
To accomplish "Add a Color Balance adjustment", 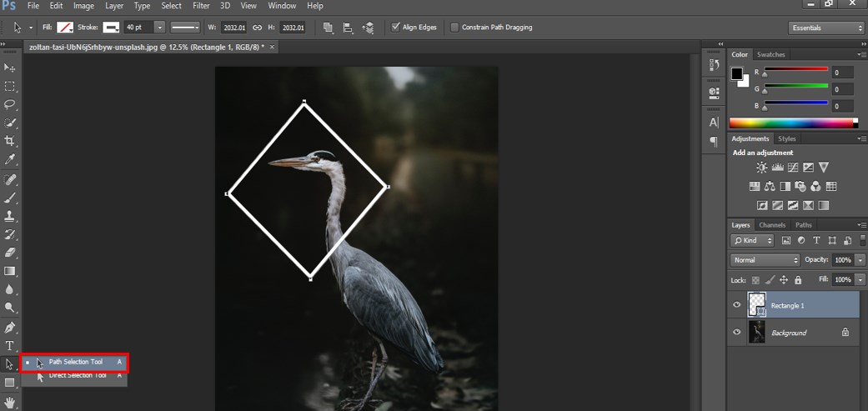I will (770, 187).
